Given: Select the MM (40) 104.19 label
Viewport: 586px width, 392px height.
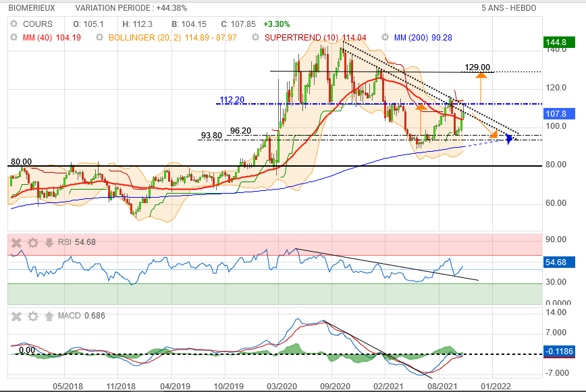Looking at the screenshot, I should click(x=52, y=38).
